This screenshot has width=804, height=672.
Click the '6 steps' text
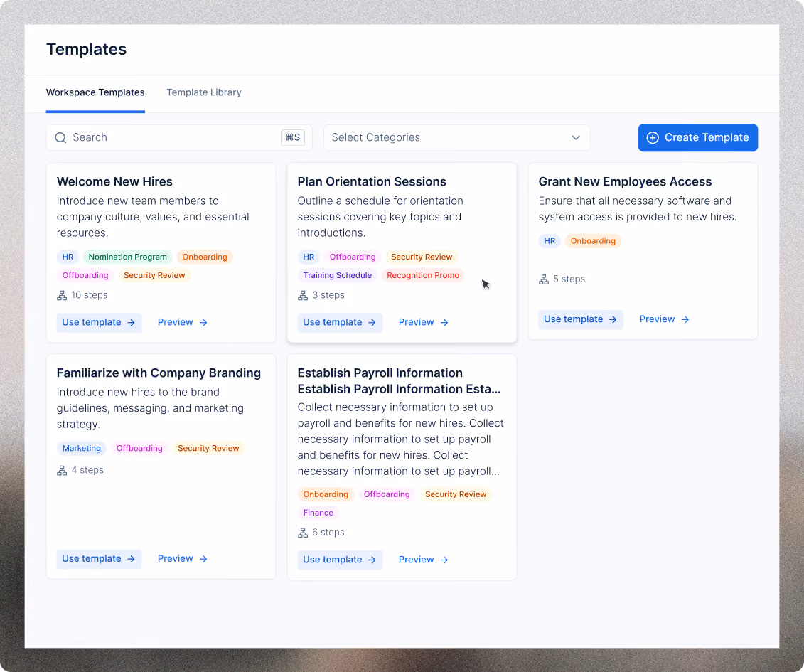(328, 533)
